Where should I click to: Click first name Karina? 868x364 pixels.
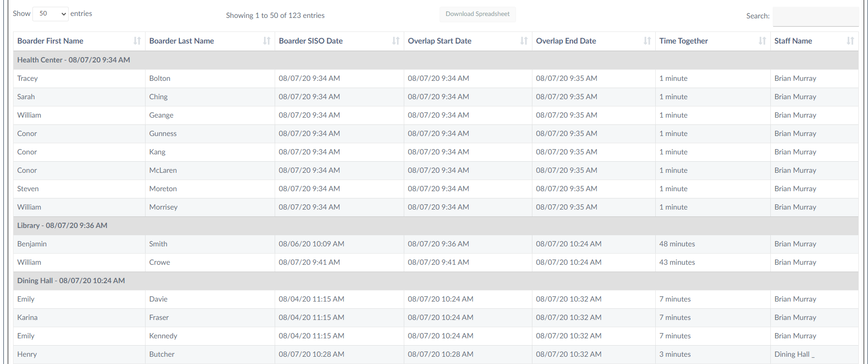click(x=28, y=318)
